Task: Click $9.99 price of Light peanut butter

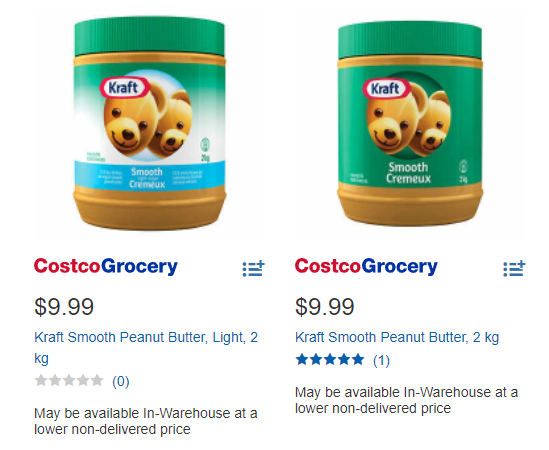Action: 64,307
